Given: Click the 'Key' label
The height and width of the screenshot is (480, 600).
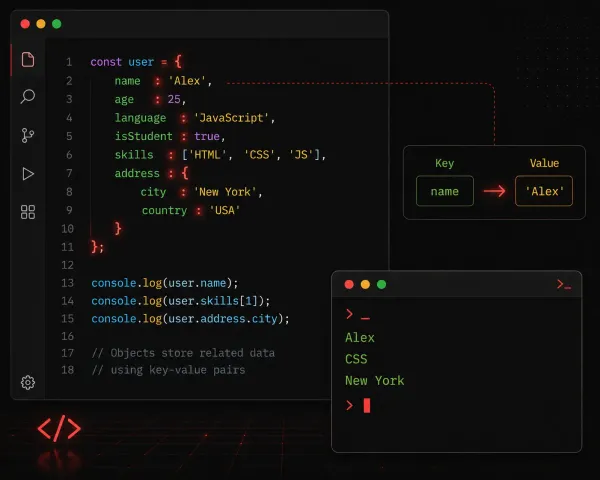Looking at the screenshot, I should click(445, 163).
